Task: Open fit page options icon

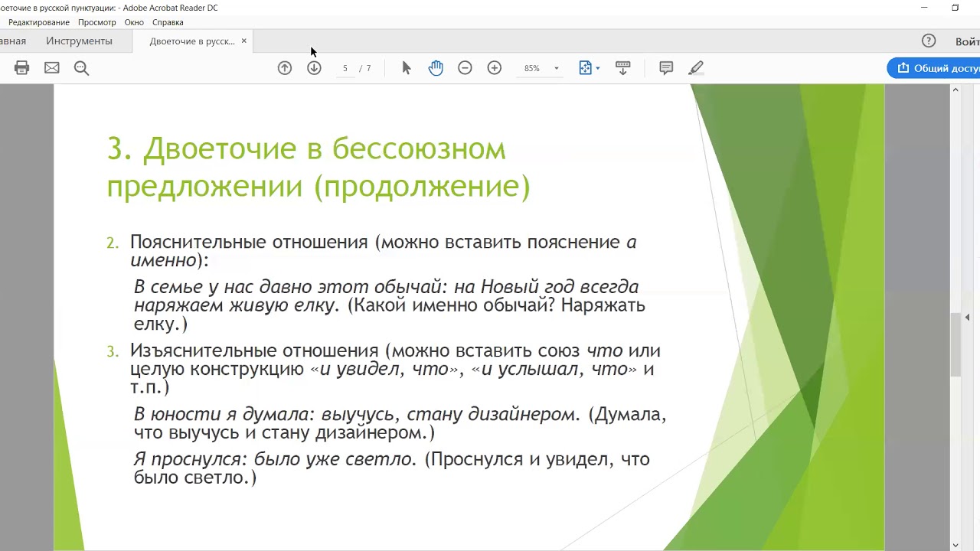Action: [x=586, y=68]
